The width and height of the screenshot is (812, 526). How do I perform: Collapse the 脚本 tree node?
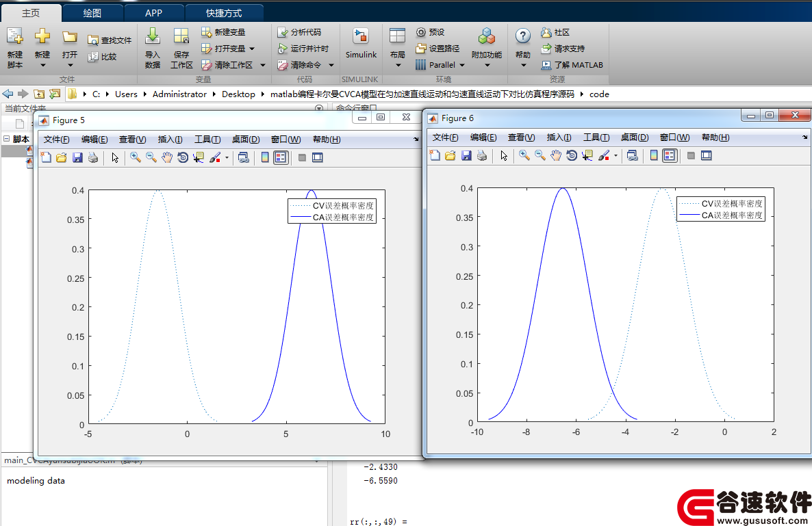7,139
